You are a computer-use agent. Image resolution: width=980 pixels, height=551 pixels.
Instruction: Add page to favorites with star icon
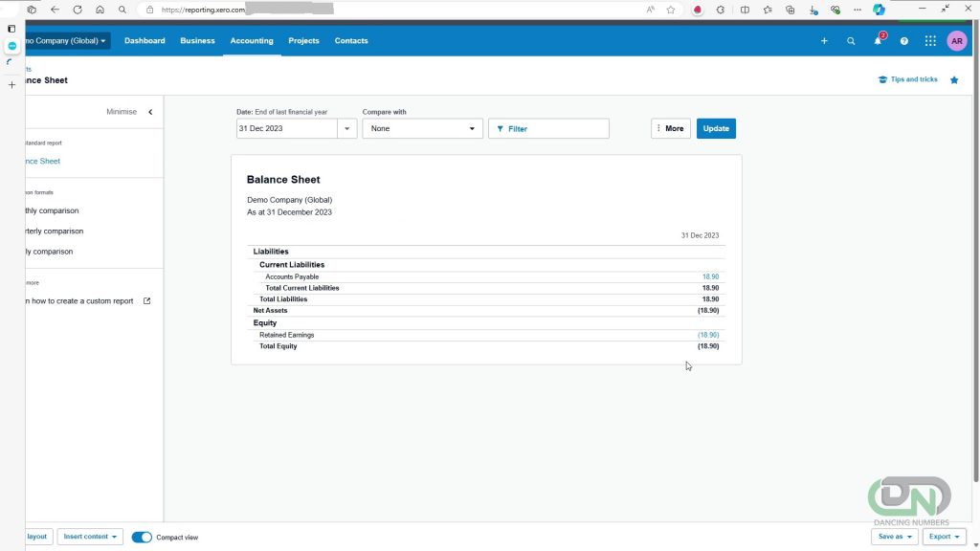[x=671, y=10]
